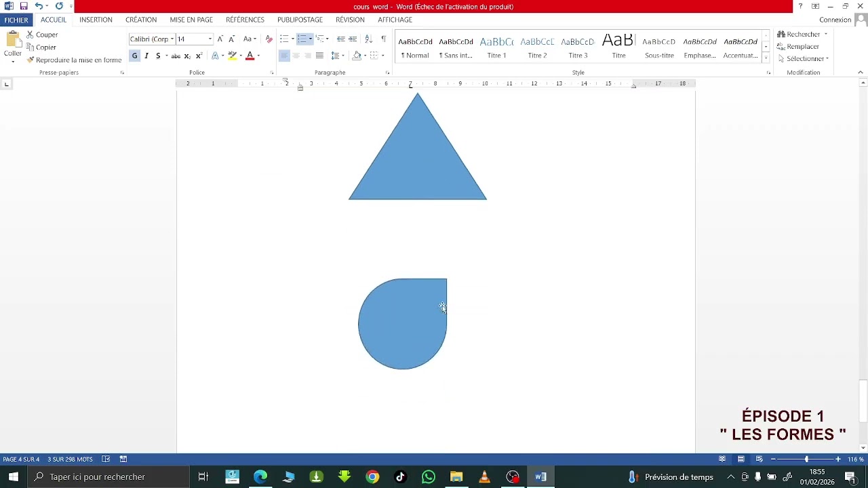The height and width of the screenshot is (488, 868).
Task: Open File Explorer from the taskbar
Action: pyautogui.click(x=456, y=476)
